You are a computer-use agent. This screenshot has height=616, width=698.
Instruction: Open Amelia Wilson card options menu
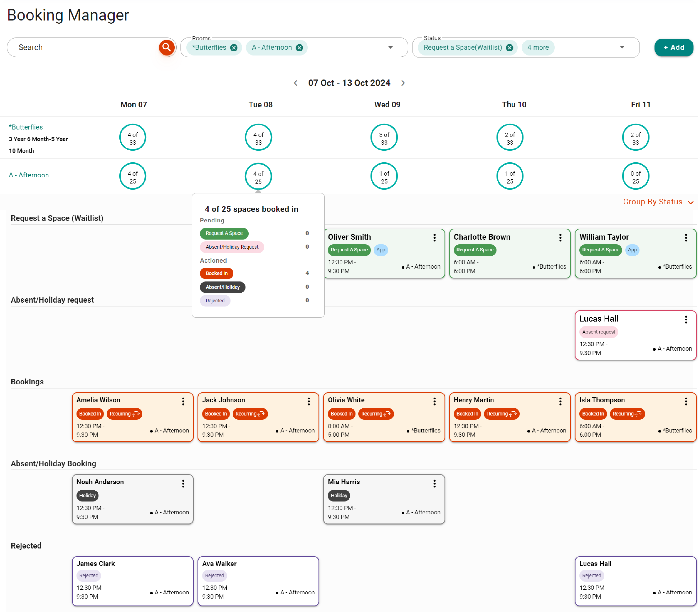point(183,402)
